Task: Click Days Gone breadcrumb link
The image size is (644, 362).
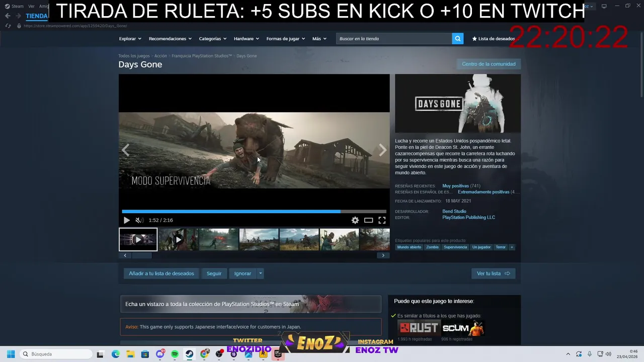Action: click(x=247, y=56)
